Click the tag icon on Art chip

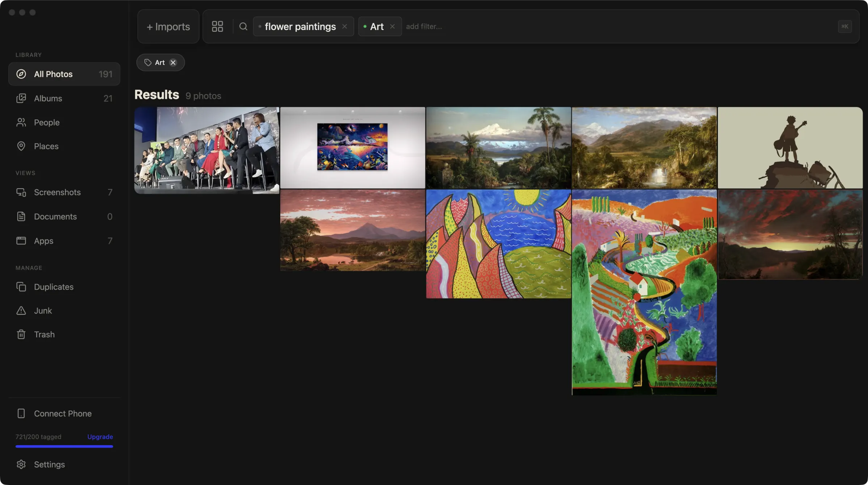(x=148, y=63)
